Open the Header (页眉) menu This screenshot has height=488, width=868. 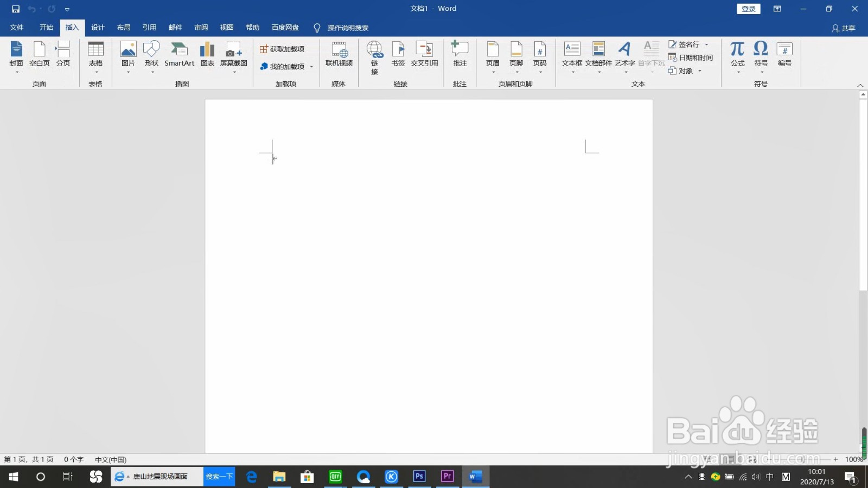point(493,57)
